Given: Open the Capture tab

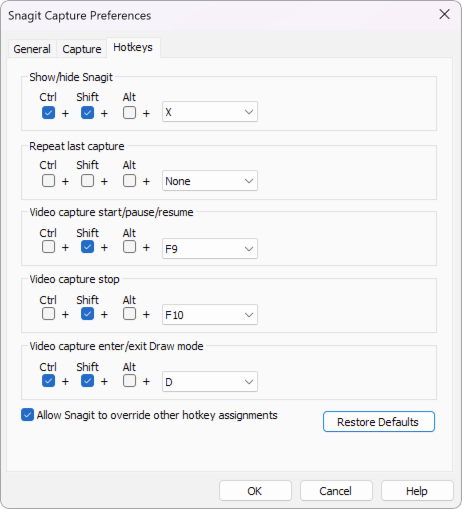Looking at the screenshot, I should pos(82,49).
